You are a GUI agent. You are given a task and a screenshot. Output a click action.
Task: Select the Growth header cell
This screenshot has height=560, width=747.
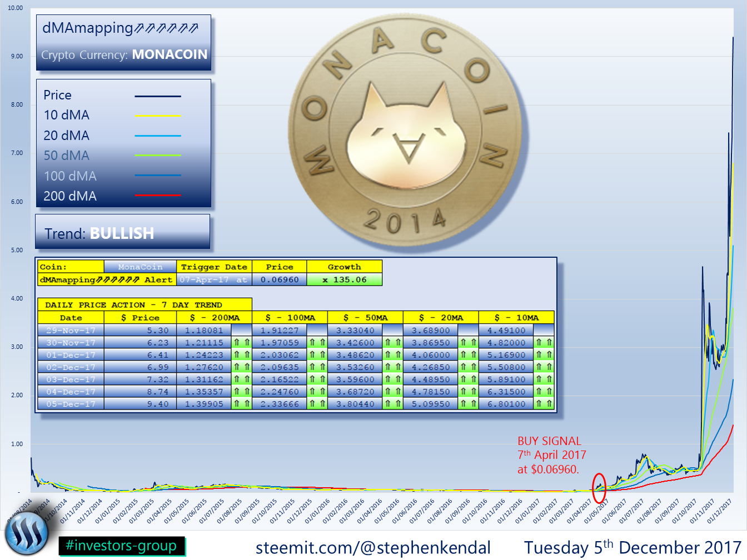(x=344, y=267)
